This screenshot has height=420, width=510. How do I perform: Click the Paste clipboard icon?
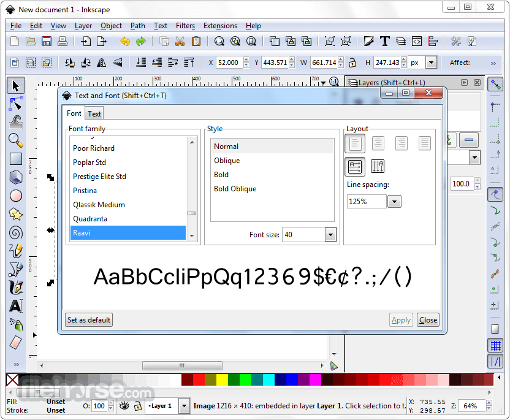pos(196,41)
